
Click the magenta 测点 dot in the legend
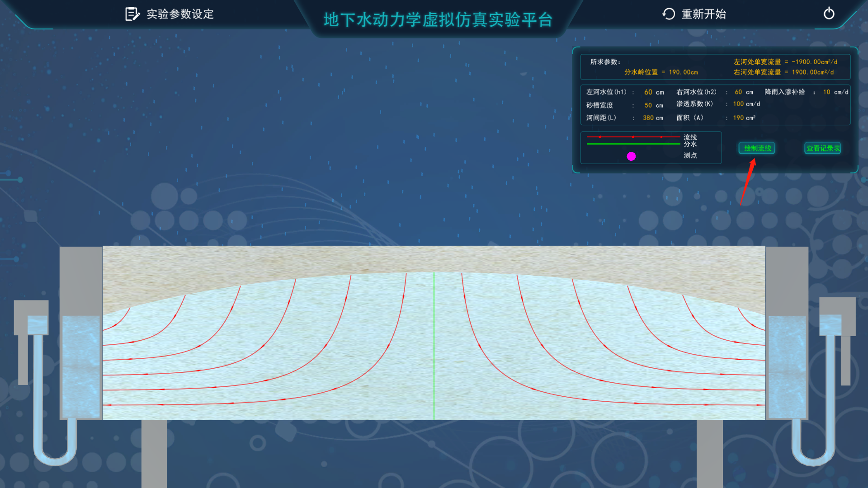(631, 156)
